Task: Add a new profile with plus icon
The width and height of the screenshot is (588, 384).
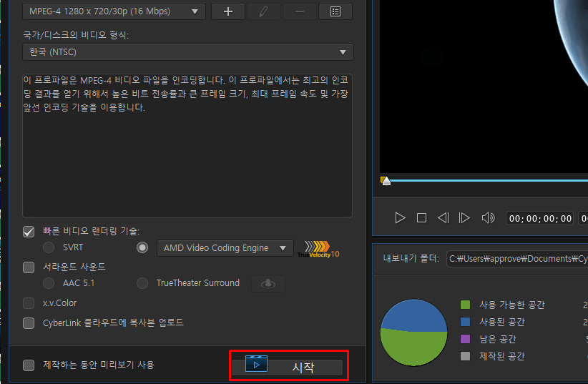Action: click(x=228, y=11)
